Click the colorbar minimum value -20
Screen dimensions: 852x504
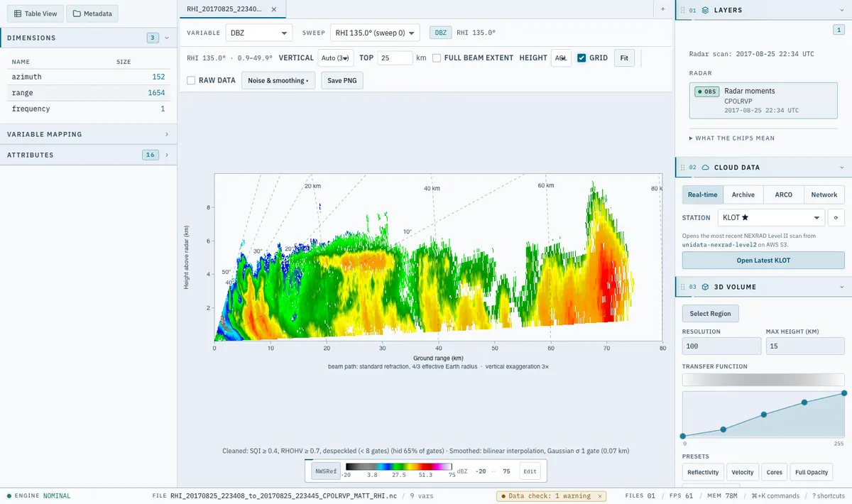tap(479, 471)
